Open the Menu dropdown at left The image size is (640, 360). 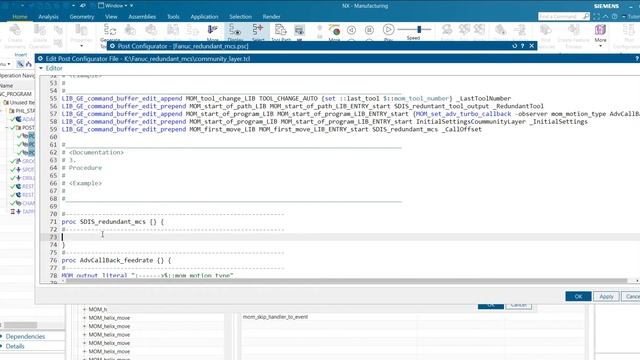4,64
